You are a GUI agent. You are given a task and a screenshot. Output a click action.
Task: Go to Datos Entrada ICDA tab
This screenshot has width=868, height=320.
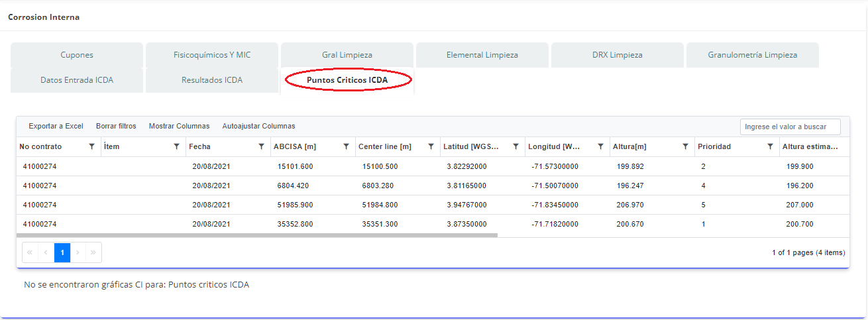click(77, 80)
